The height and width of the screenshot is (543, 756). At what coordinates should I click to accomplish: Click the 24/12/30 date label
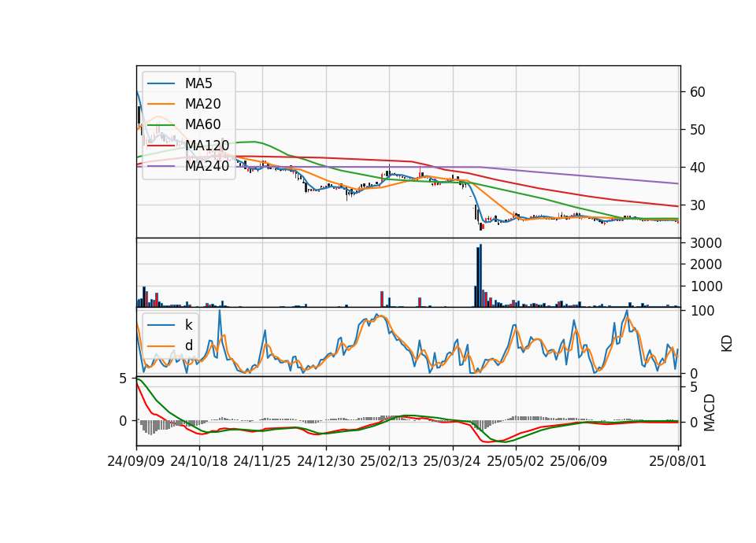coord(326,461)
